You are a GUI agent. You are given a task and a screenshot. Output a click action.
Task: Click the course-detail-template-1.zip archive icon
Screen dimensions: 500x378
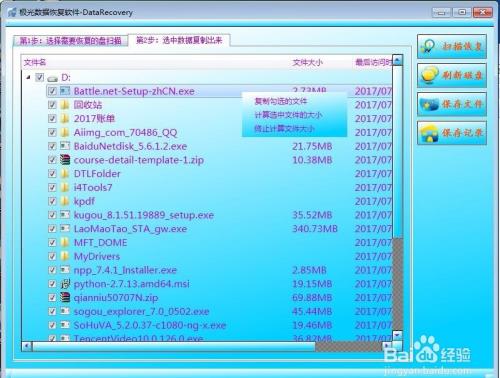[x=65, y=160]
